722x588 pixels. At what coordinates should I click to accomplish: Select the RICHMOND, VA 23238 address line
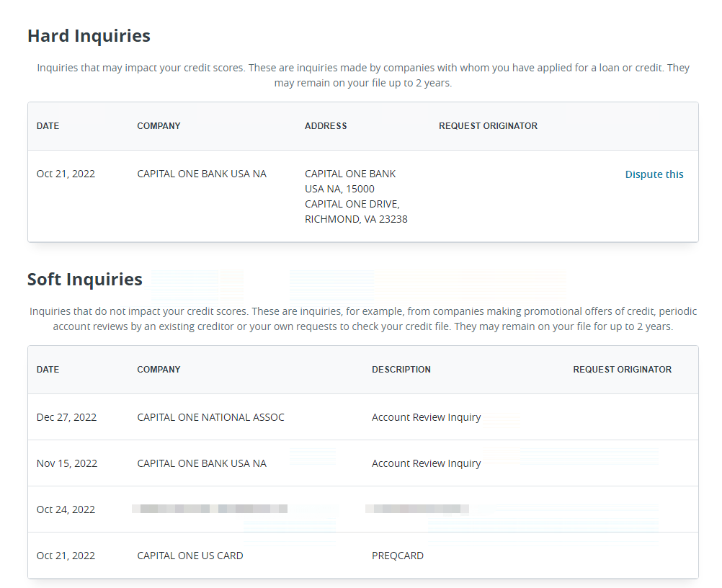point(356,220)
